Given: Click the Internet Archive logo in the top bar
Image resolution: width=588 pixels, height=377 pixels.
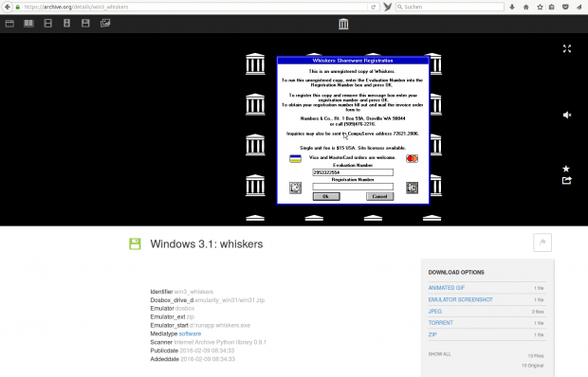Looking at the screenshot, I should [x=343, y=24].
